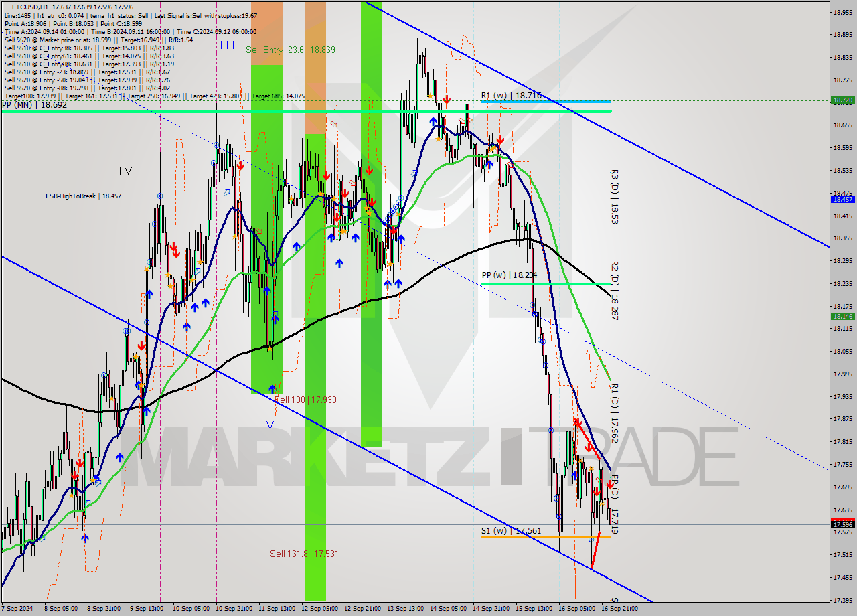The height and width of the screenshot is (616, 857).
Task: Select the Sell %20 @ Market price info line
Action: coord(98,40)
